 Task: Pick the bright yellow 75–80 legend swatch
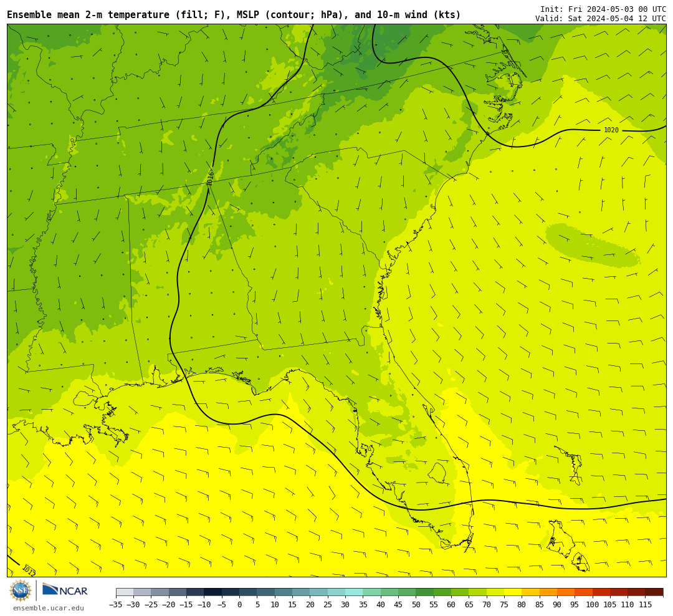513,592
